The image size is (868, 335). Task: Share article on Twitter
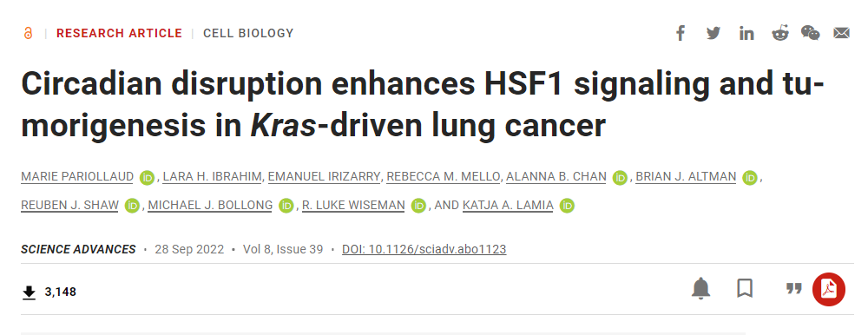point(713,33)
